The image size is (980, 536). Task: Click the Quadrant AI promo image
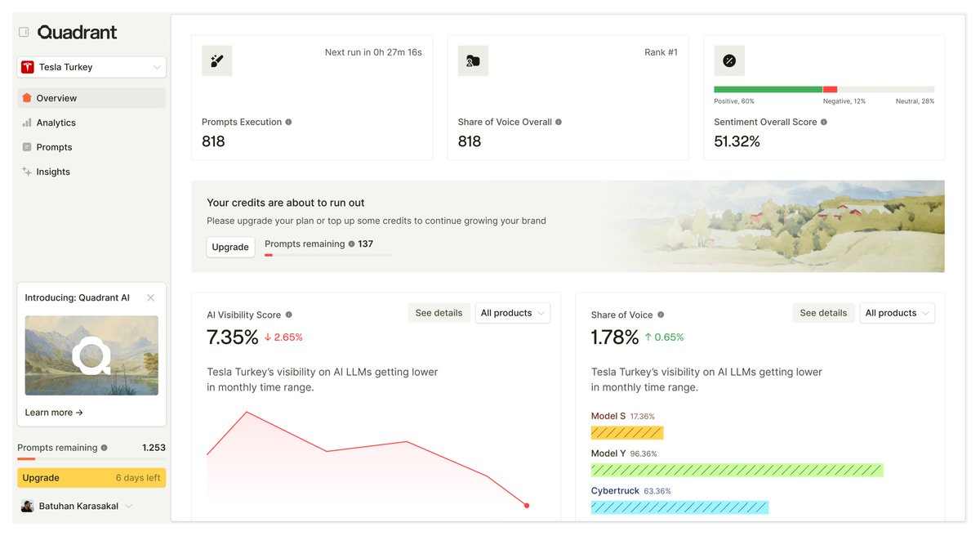(x=91, y=355)
